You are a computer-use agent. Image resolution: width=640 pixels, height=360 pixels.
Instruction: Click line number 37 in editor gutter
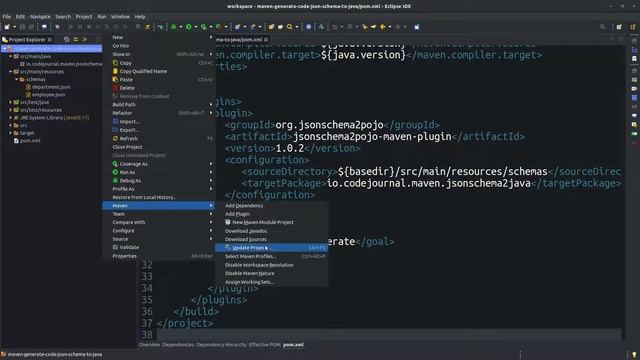pyautogui.click(x=147, y=323)
